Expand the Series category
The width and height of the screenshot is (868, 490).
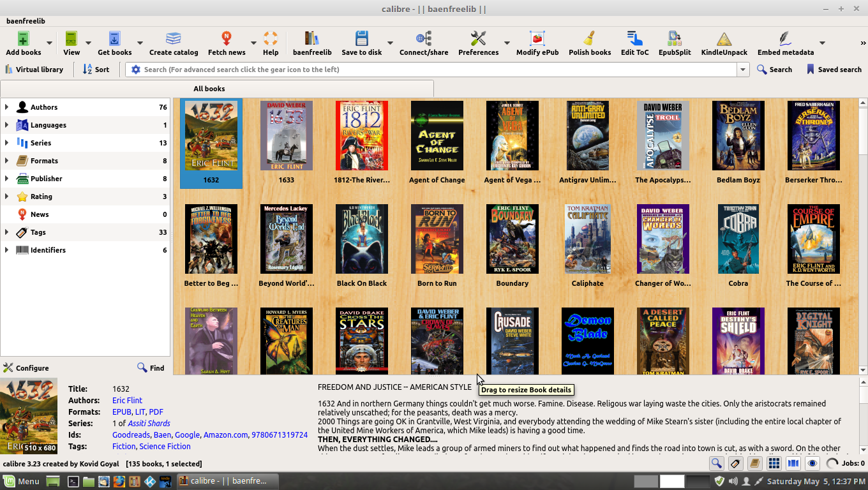coord(7,143)
